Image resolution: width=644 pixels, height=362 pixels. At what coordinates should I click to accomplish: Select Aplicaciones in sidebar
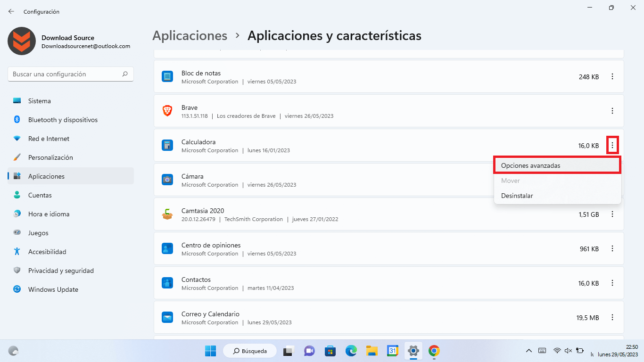tap(71, 176)
